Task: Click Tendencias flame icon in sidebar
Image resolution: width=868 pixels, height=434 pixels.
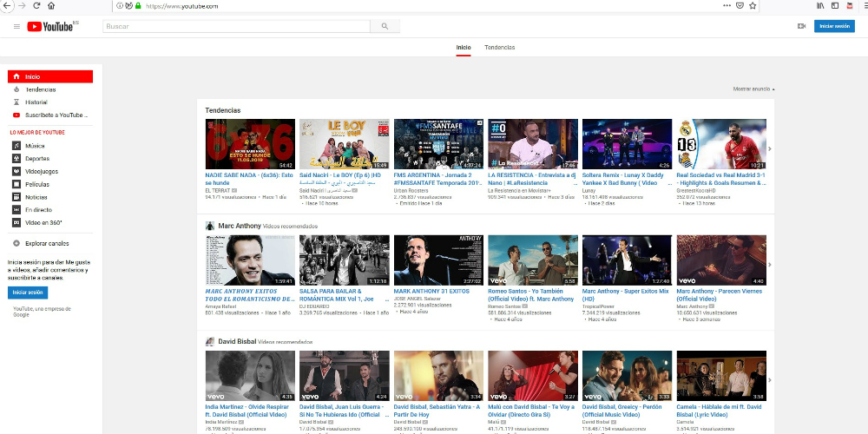Action: tap(16, 89)
